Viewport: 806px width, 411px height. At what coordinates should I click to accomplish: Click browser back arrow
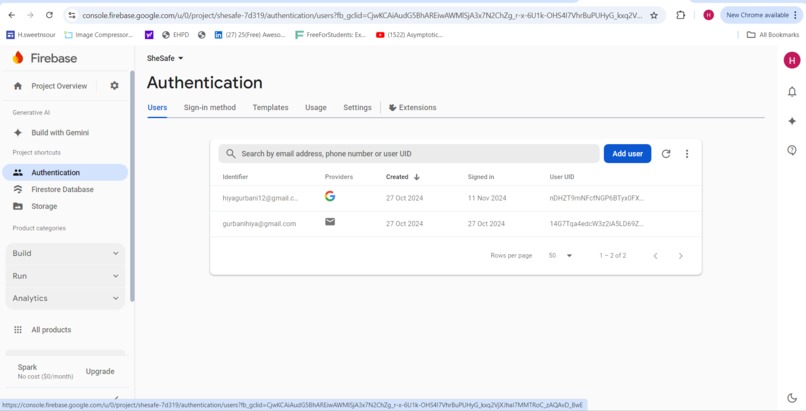(x=12, y=15)
